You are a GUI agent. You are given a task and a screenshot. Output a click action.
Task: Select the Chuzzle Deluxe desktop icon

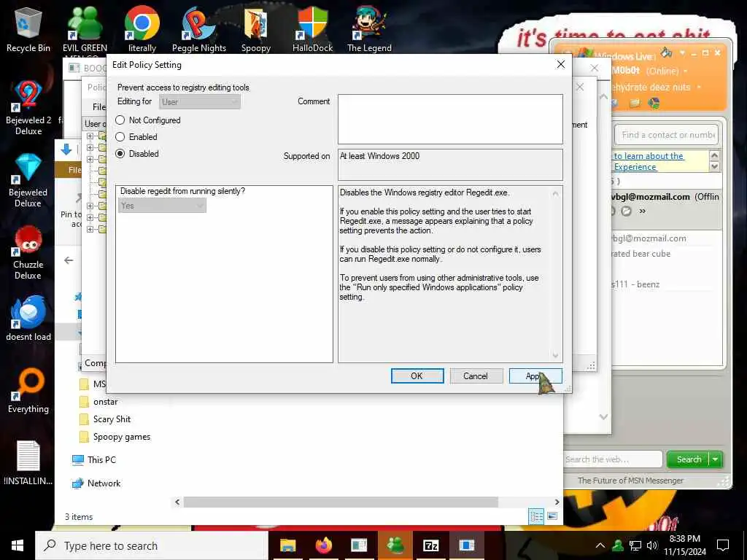point(28,252)
